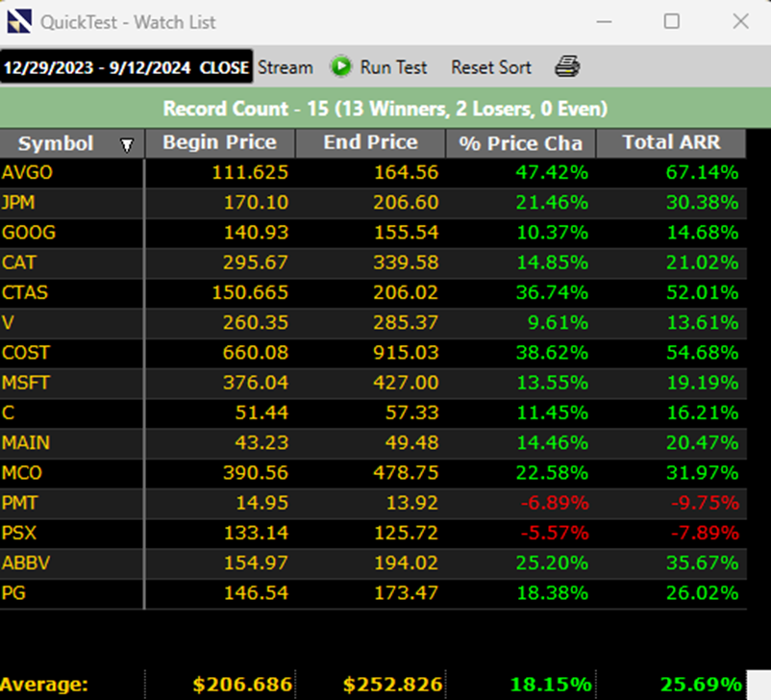This screenshot has width=771, height=700.
Task: Open the Symbol column sort dropdown arrow
Action: pos(127,145)
